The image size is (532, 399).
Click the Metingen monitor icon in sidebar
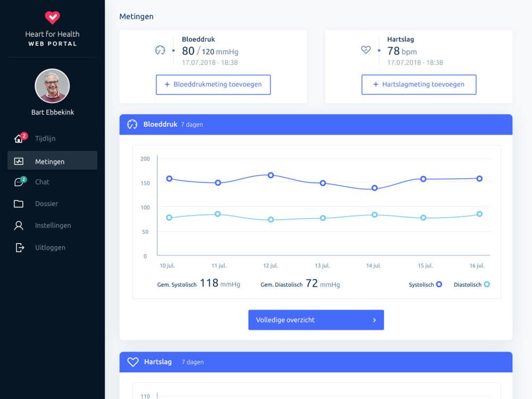pyautogui.click(x=19, y=162)
